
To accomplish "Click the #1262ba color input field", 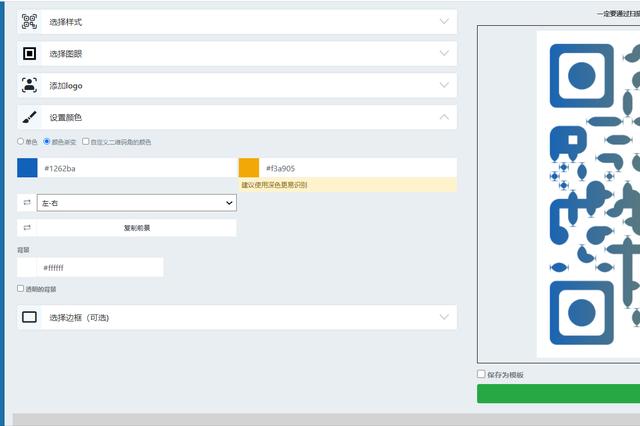I will click(x=137, y=168).
